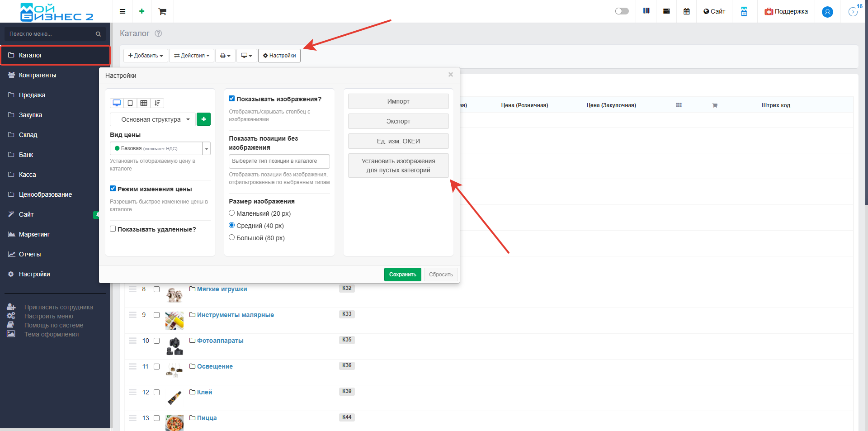The height and width of the screenshot is (431, 868).
Task: Click the barcode scanner icon in top bar
Action: click(646, 11)
